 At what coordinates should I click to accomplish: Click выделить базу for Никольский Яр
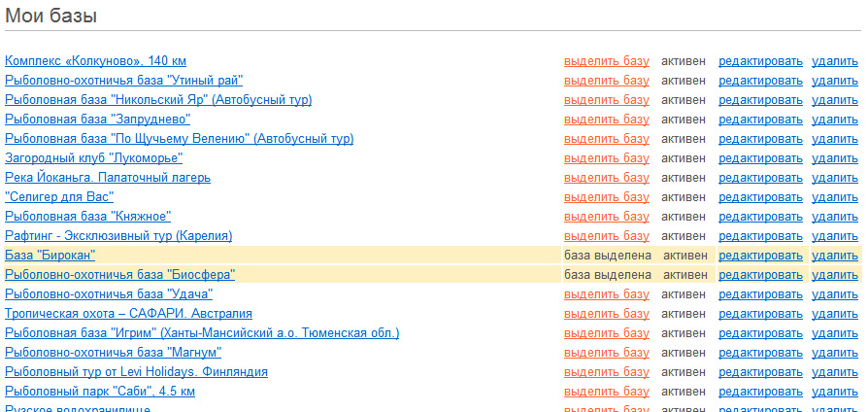[606, 100]
